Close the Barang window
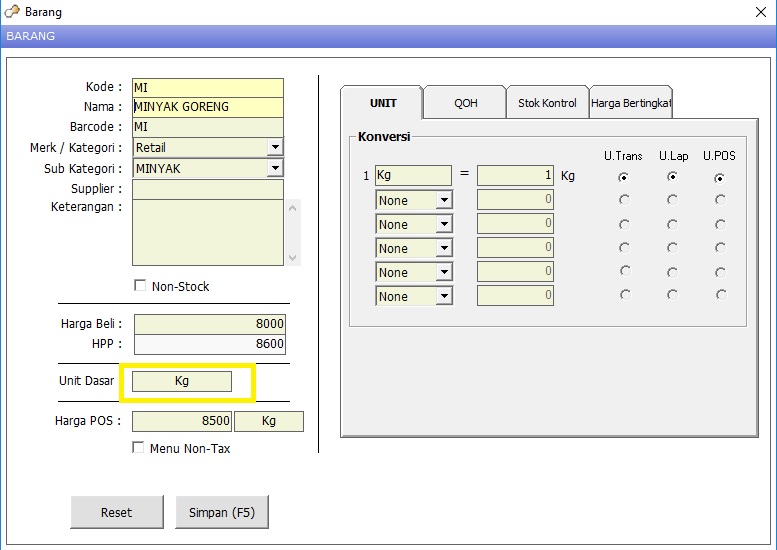 (760, 12)
